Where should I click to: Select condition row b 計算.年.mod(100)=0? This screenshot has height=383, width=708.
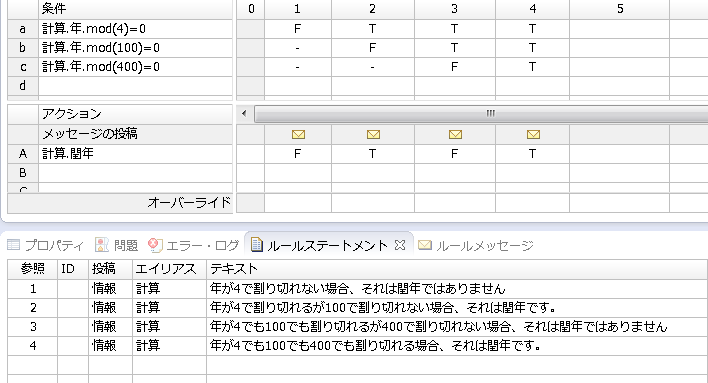(x=135, y=48)
